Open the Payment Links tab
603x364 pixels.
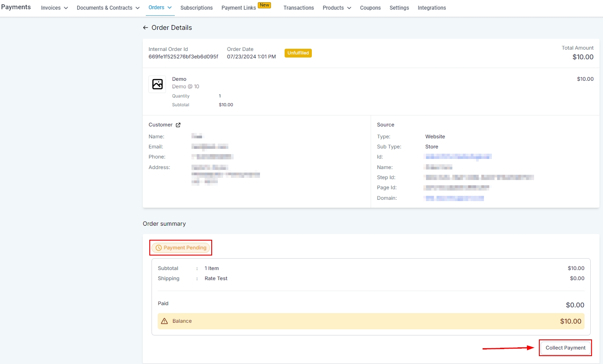pyautogui.click(x=238, y=8)
